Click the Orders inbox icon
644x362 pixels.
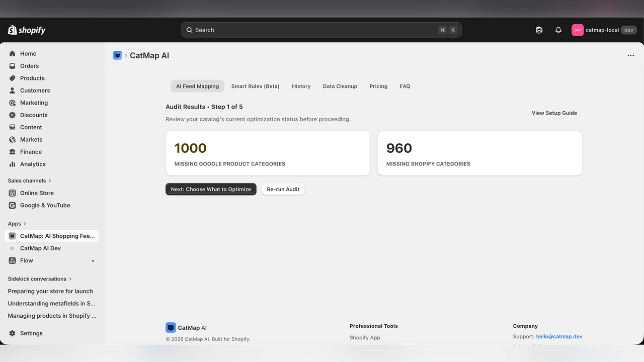tap(13, 66)
